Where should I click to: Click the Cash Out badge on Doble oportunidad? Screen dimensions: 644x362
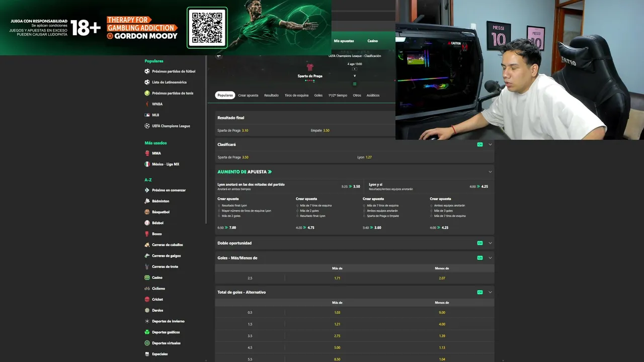point(480,243)
